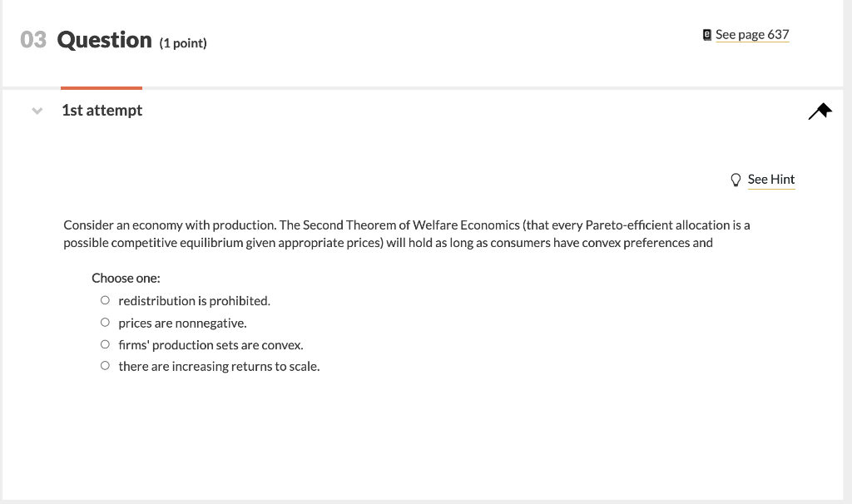Viewport: 852px width, 504px height.
Task: Open the See page 637 link
Action: (x=752, y=35)
